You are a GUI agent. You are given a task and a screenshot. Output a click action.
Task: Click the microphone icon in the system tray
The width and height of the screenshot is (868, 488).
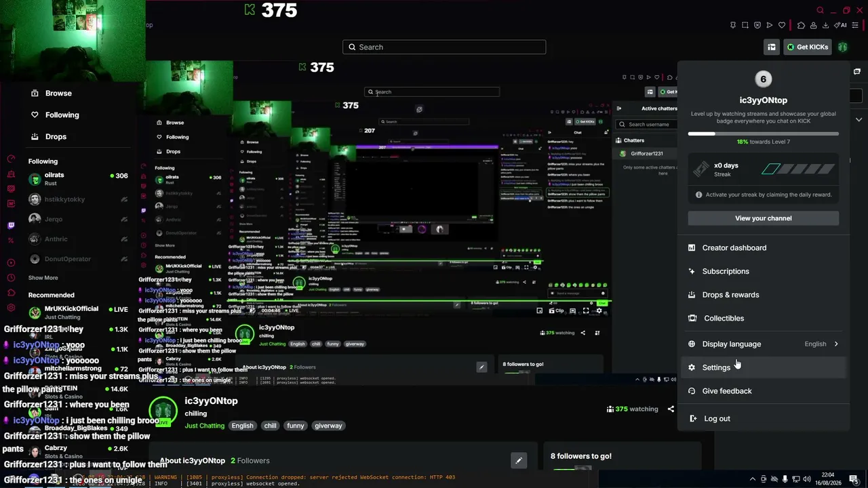click(785, 479)
